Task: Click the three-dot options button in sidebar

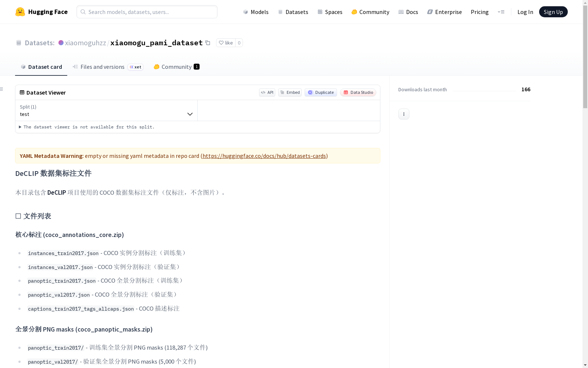Action: pos(404,114)
